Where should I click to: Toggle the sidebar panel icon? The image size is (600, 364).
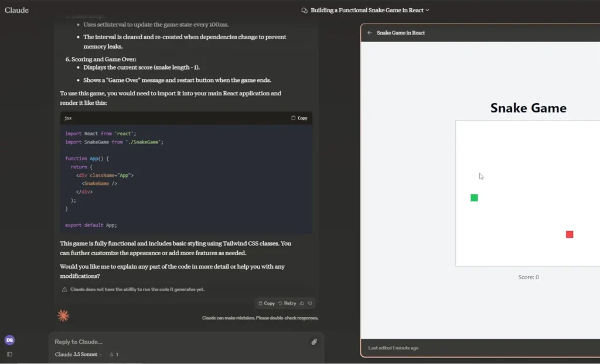tap(9, 354)
